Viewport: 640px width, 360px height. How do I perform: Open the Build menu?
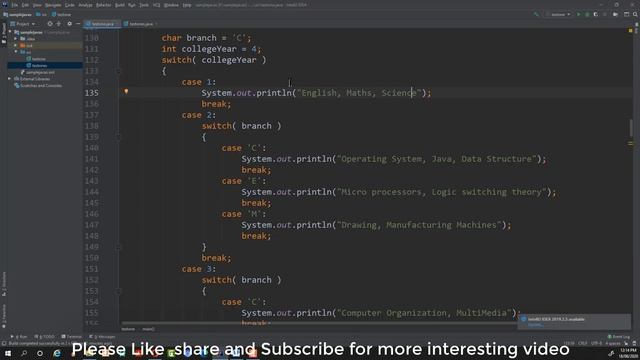(x=120, y=5)
